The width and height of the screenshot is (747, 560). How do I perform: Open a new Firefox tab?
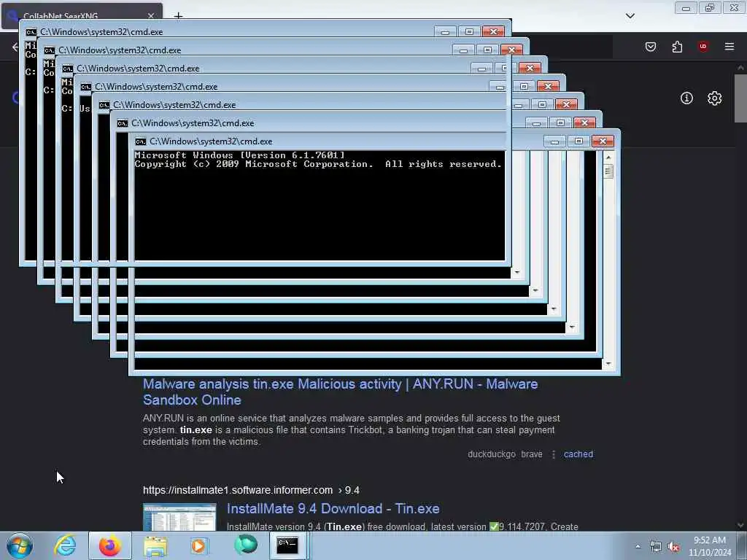pos(178,16)
